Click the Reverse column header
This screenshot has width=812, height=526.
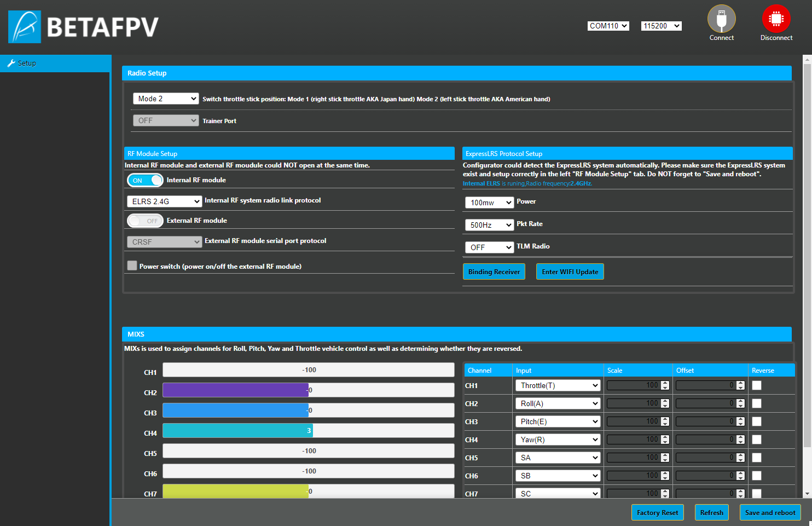(772, 371)
